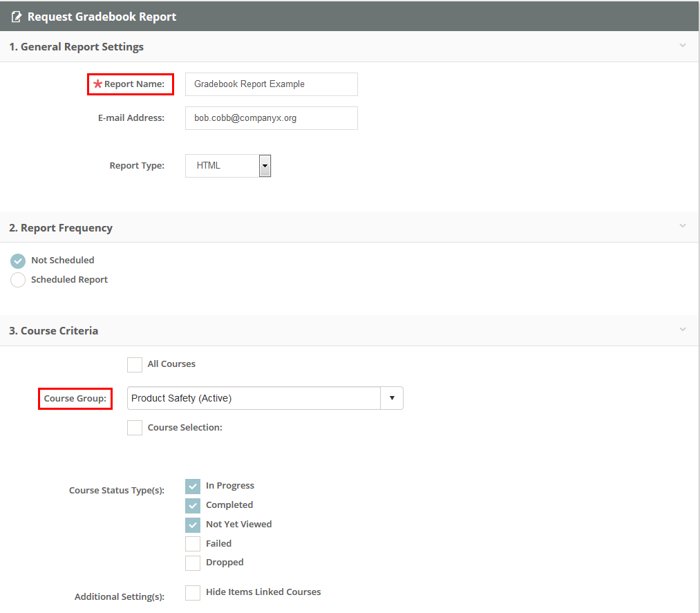Collapse the Report Frequency section chevron

click(x=682, y=226)
